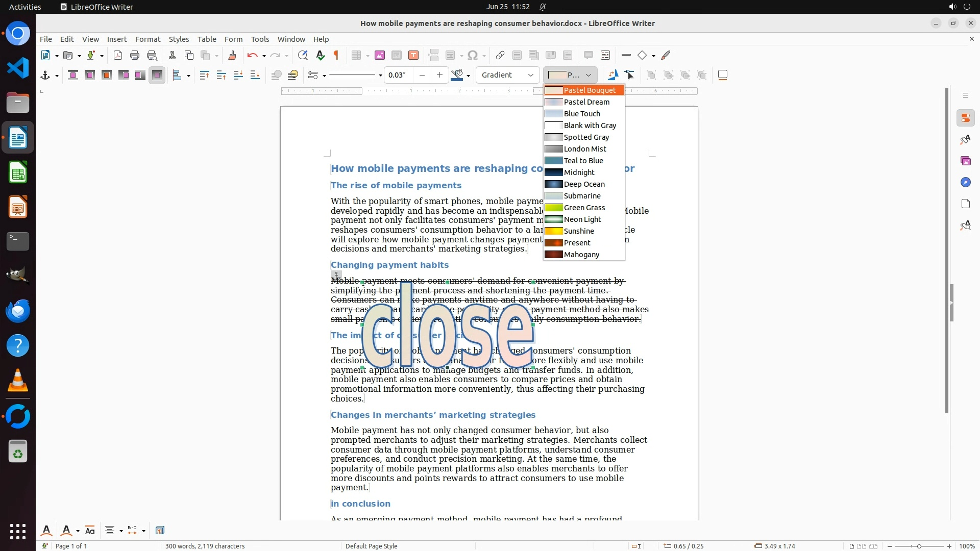
Task: Open the sidebar Gallery panel icon
Action: click(965, 161)
